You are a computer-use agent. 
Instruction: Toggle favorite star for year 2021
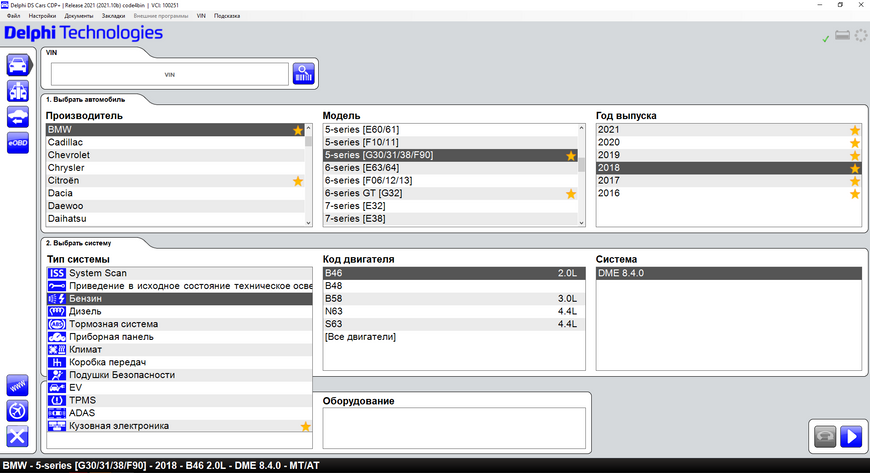pyautogui.click(x=855, y=130)
